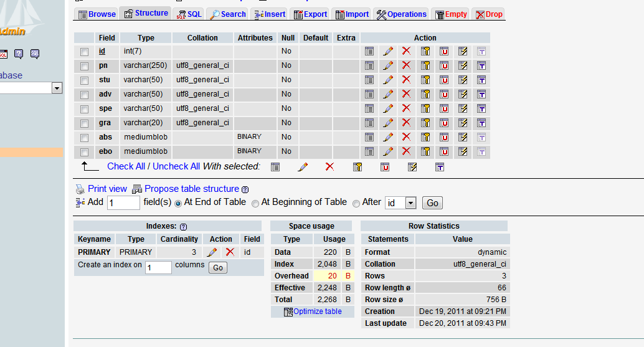Check the checkbox for field abs
The image size is (644, 347).
tap(85, 138)
